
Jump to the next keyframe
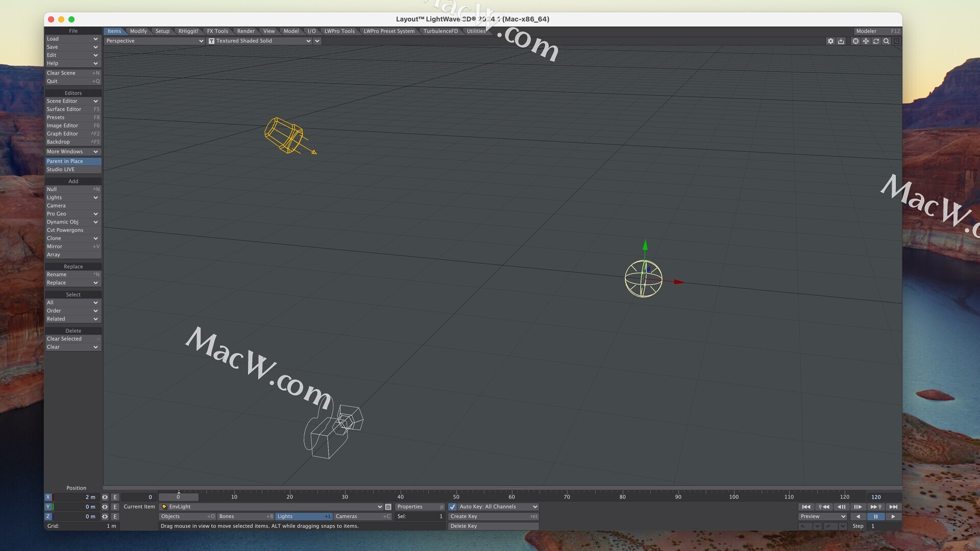(x=876, y=507)
